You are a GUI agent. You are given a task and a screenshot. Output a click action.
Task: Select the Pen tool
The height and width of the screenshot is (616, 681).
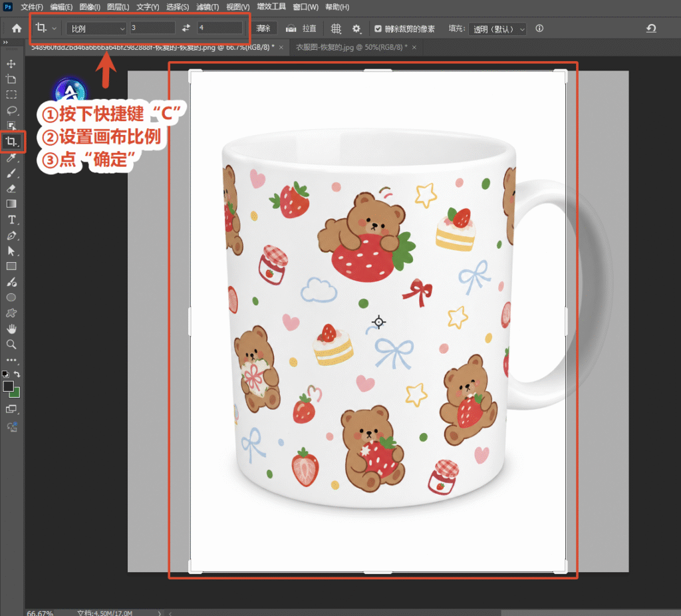(x=11, y=235)
